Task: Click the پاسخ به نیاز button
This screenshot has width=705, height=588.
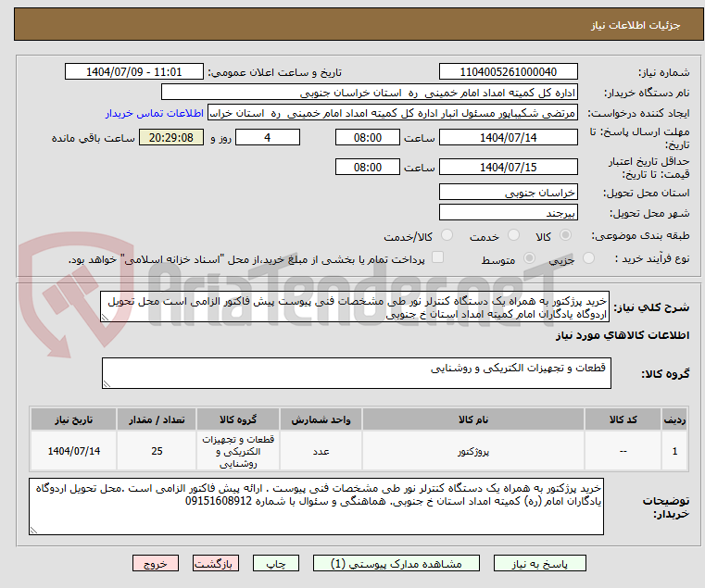Action: [539, 563]
